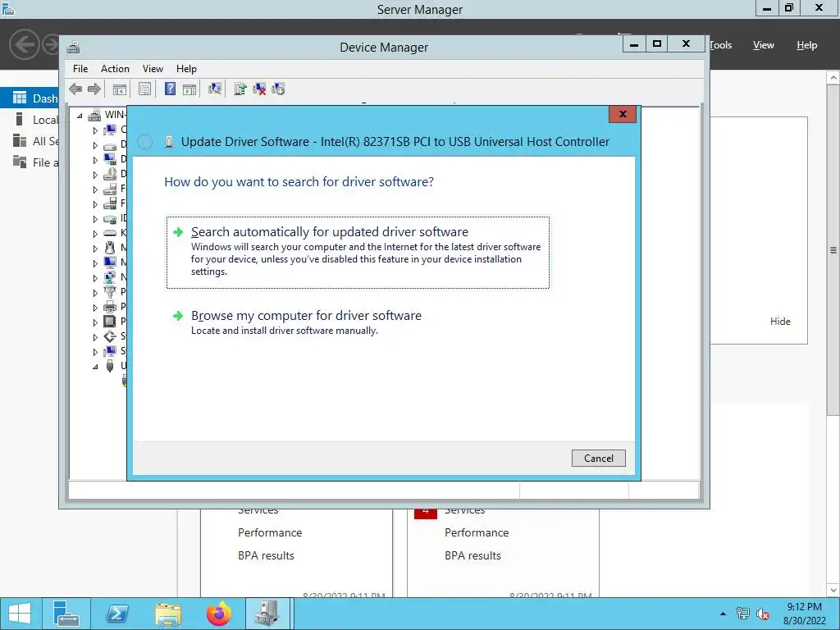Click the Cancel button in update driver dialog
The width and height of the screenshot is (840, 630).
pos(598,458)
